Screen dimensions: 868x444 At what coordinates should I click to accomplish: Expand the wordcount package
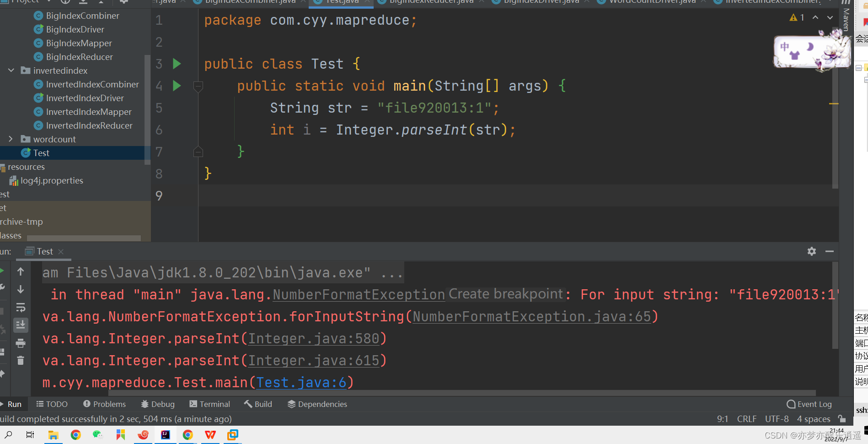(x=11, y=139)
